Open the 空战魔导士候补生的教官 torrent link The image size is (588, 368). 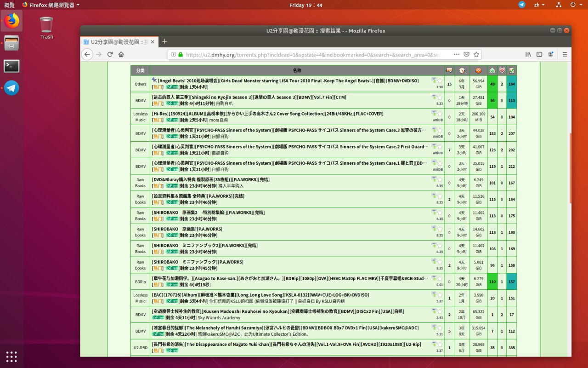point(278,311)
